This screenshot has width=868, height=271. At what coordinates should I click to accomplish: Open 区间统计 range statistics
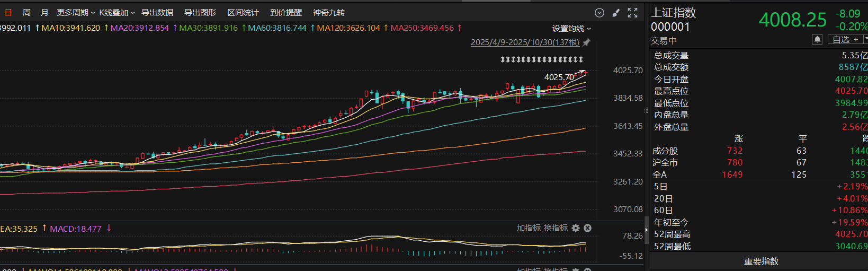point(243,12)
